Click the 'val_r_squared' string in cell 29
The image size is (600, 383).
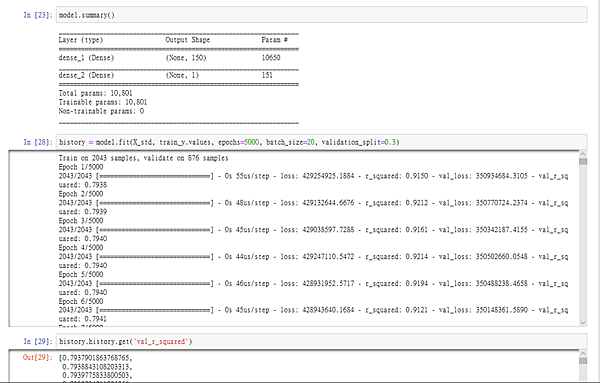tap(161, 341)
